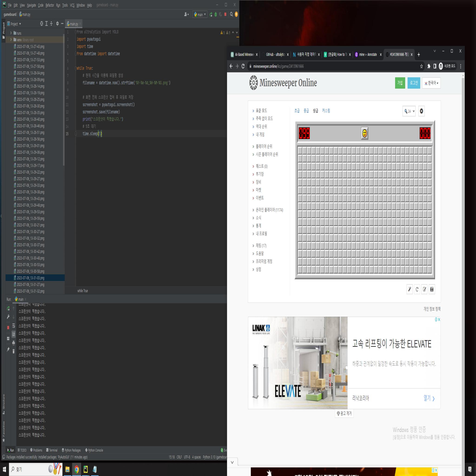Switch to the mine > Annotate Chrome tab

368,54
